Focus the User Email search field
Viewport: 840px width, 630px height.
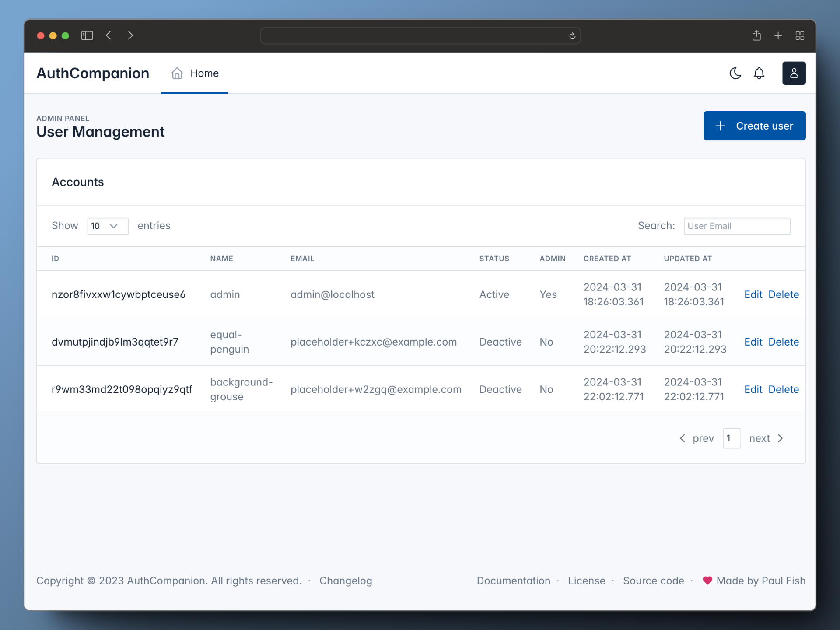737,226
